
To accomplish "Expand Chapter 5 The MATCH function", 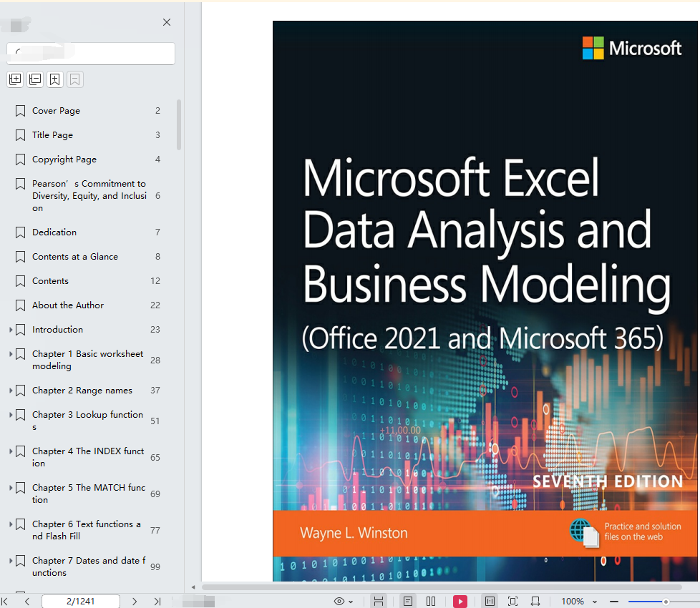I will [x=11, y=488].
